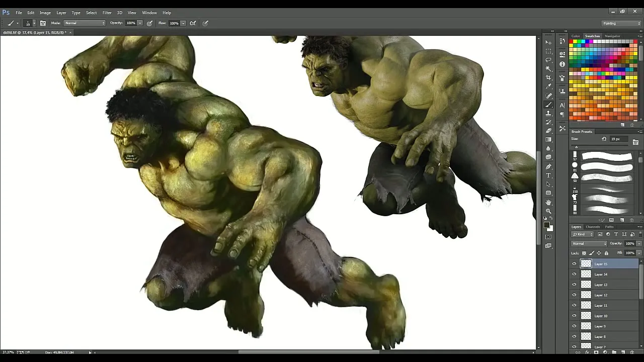Select the Hand tool
644x362 pixels.
548,202
